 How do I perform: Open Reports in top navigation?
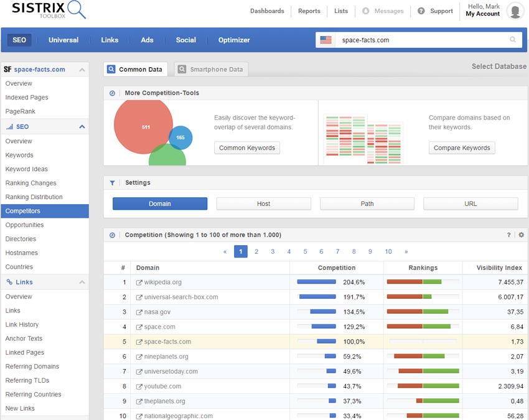pyautogui.click(x=309, y=11)
